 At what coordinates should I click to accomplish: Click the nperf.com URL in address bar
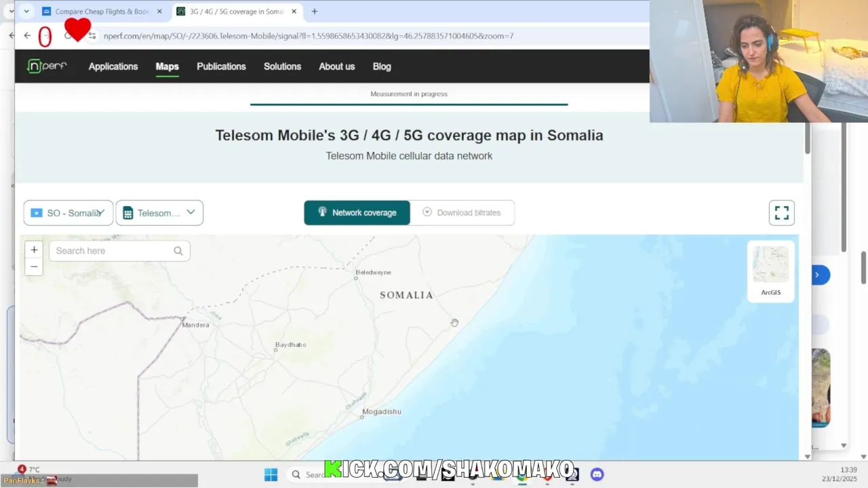pyautogui.click(x=309, y=36)
